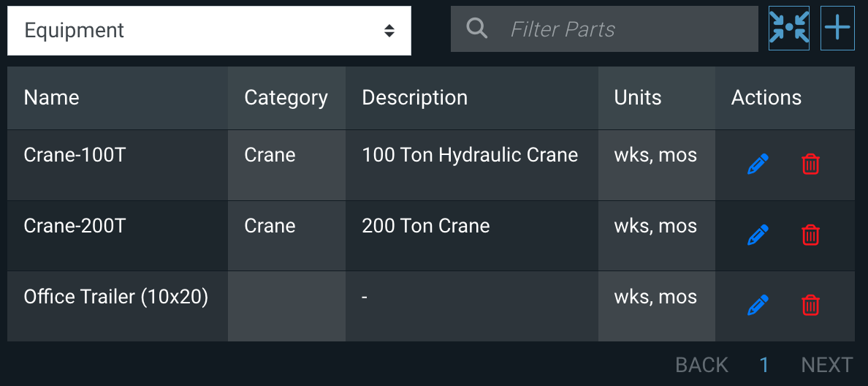Sort by the Name column header

[x=51, y=98]
